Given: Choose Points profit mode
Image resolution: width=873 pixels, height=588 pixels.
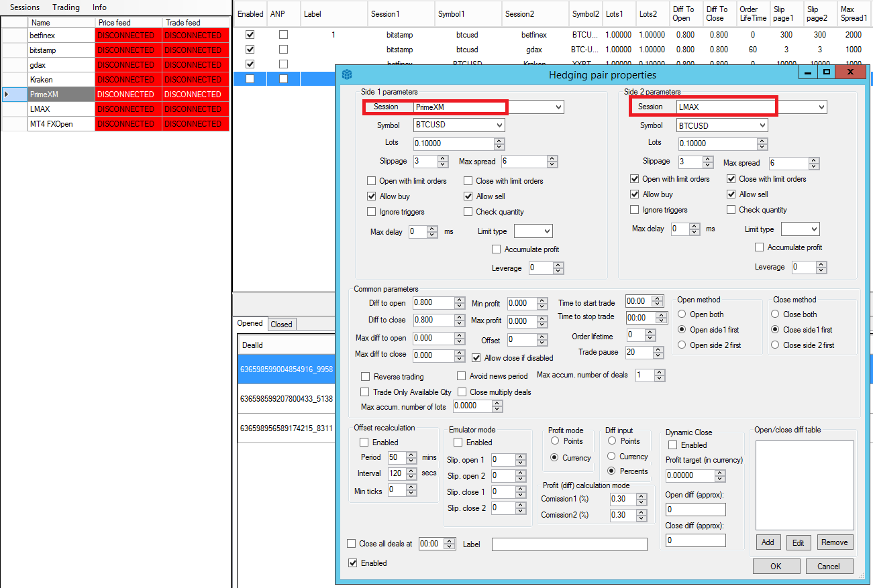Looking at the screenshot, I should coord(555,441).
